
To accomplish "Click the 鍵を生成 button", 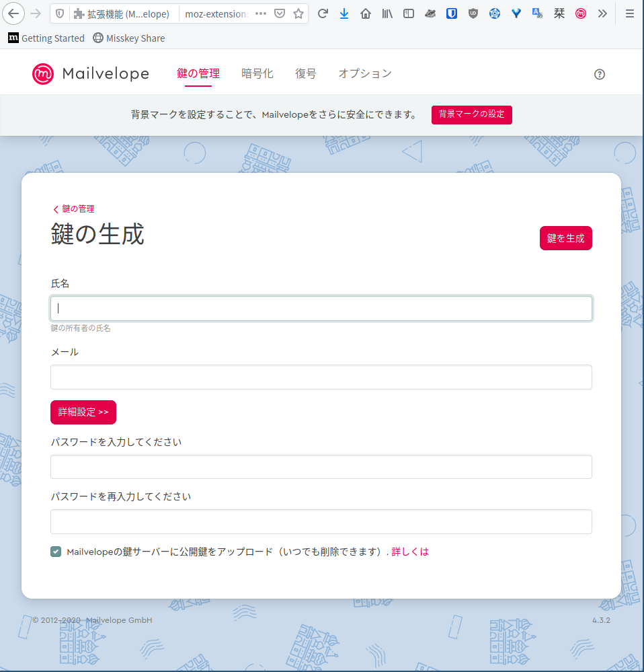I will (x=565, y=238).
